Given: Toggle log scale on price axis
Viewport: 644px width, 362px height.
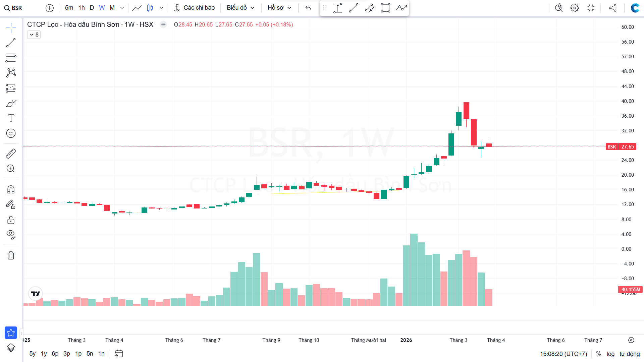Looking at the screenshot, I should 610,354.
